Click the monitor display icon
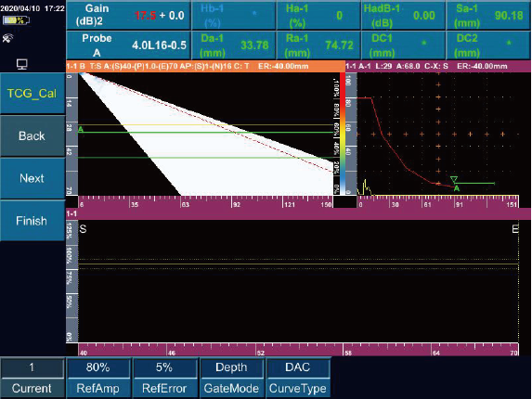 (22, 64)
